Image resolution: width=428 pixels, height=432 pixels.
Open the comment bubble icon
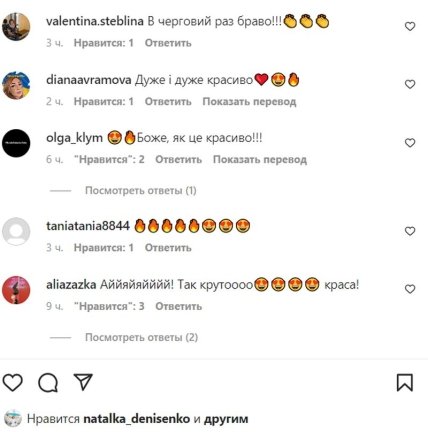coord(48,383)
